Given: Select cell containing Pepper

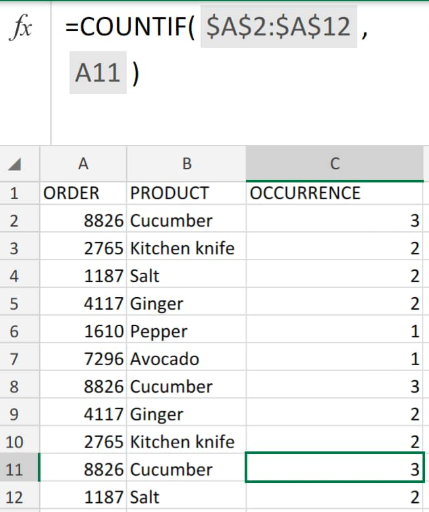Looking at the screenshot, I should (x=186, y=331).
